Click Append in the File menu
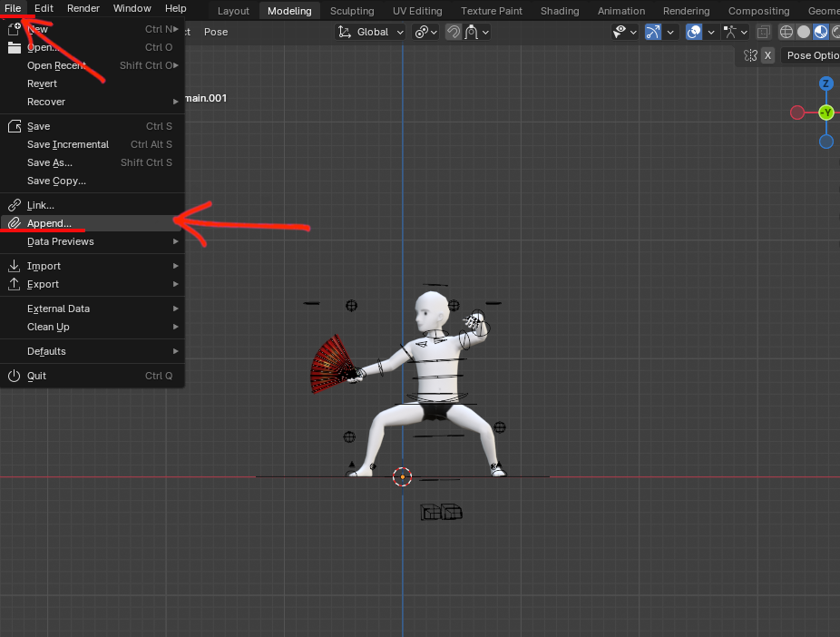840x637 pixels. [x=49, y=223]
